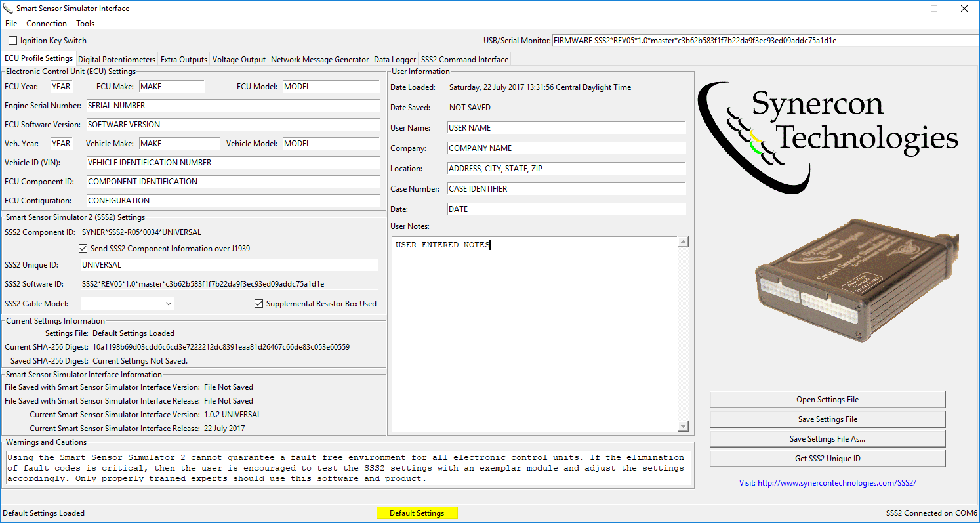Click the Warnings and Cautions text box

[348, 468]
